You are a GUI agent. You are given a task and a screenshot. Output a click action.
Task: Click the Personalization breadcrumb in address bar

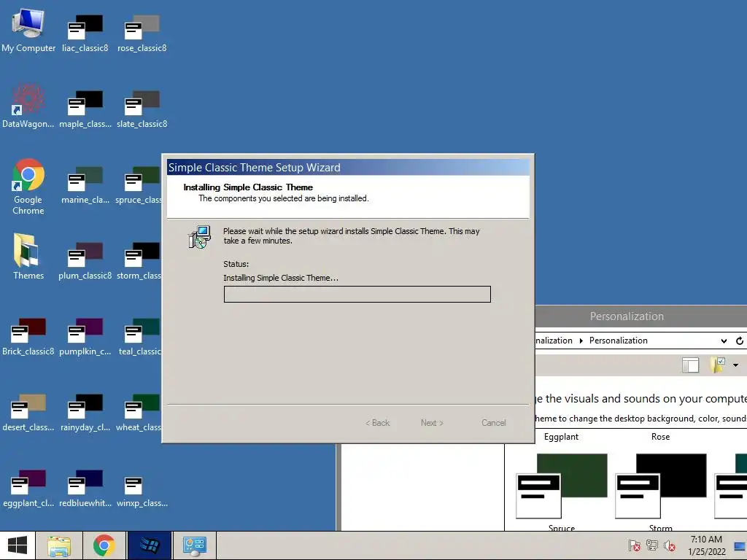point(619,341)
